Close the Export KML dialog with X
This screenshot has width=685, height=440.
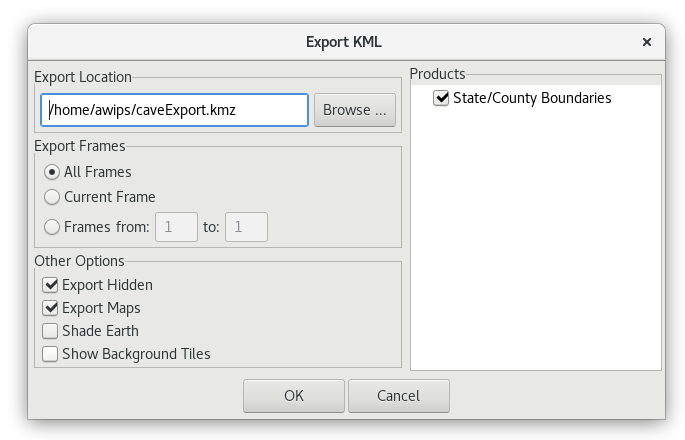click(647, 42)
